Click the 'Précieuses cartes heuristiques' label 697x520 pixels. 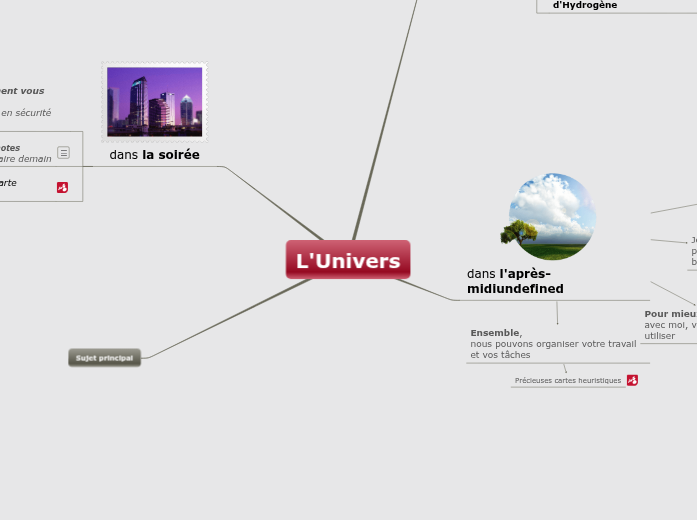coord(567,381)
